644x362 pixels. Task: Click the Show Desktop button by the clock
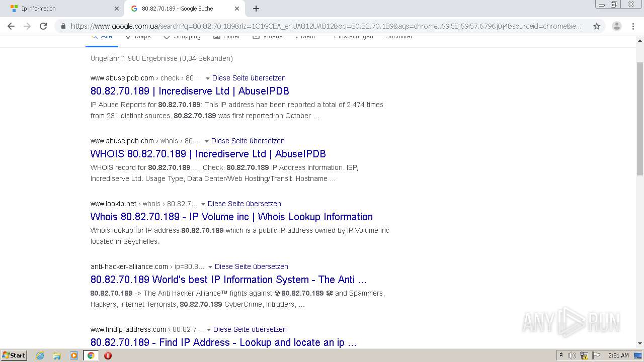[639, 355]
